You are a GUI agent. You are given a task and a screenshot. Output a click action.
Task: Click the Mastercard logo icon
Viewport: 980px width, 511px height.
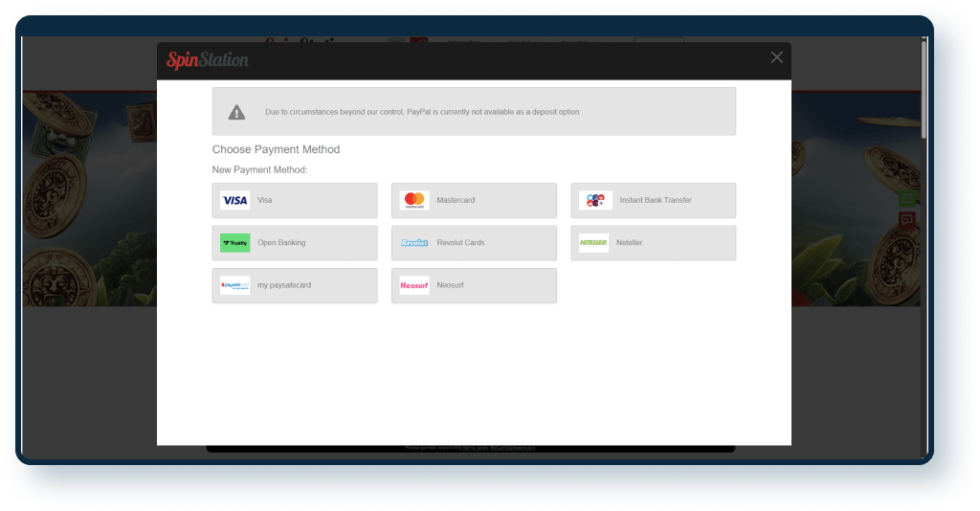pyautogui.click(x=414, y=200)
